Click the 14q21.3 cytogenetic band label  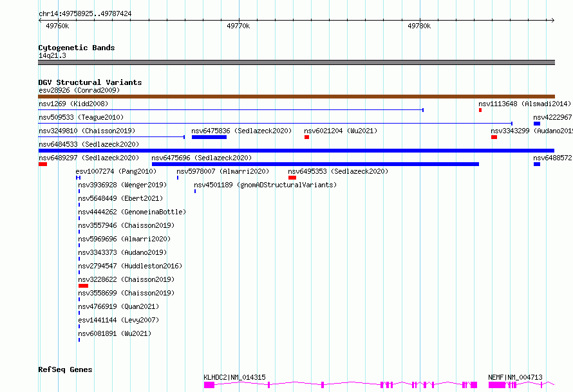click(52, 55)
